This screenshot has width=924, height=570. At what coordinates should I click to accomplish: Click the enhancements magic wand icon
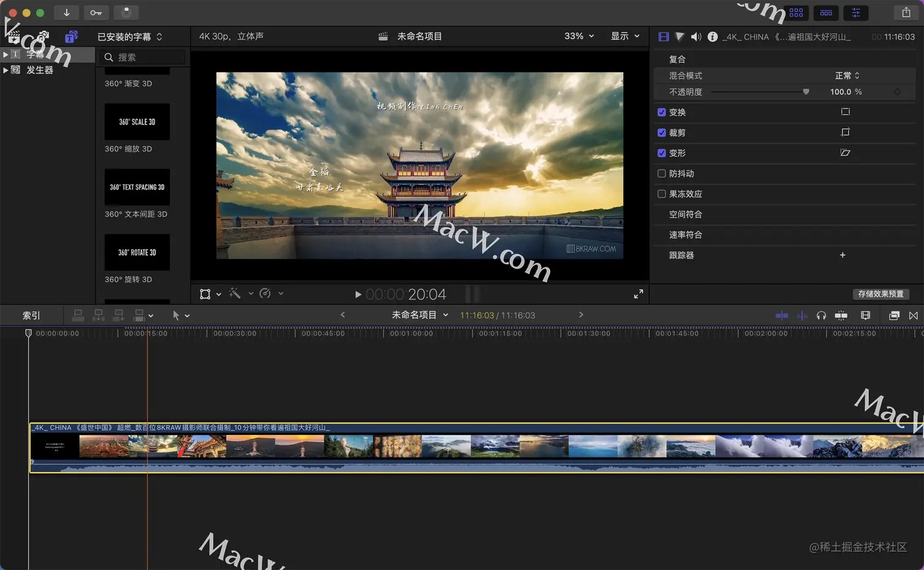point(235,294)
